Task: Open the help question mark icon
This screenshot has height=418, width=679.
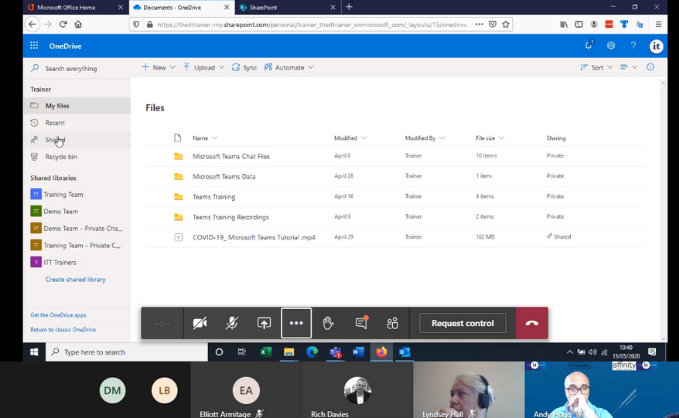Action: click(634, 45)
